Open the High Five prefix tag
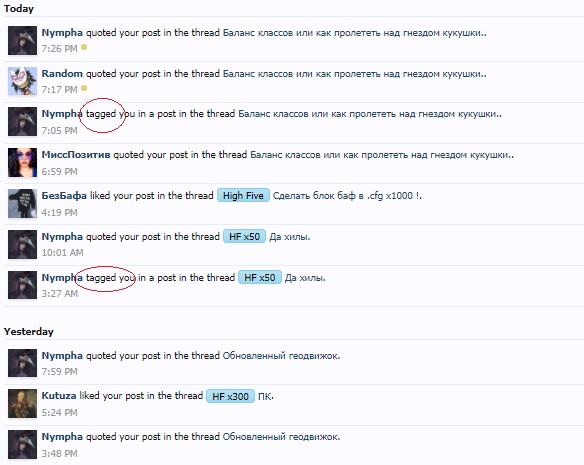The height and width of the screenshot is (465, 584). point(243,196)
